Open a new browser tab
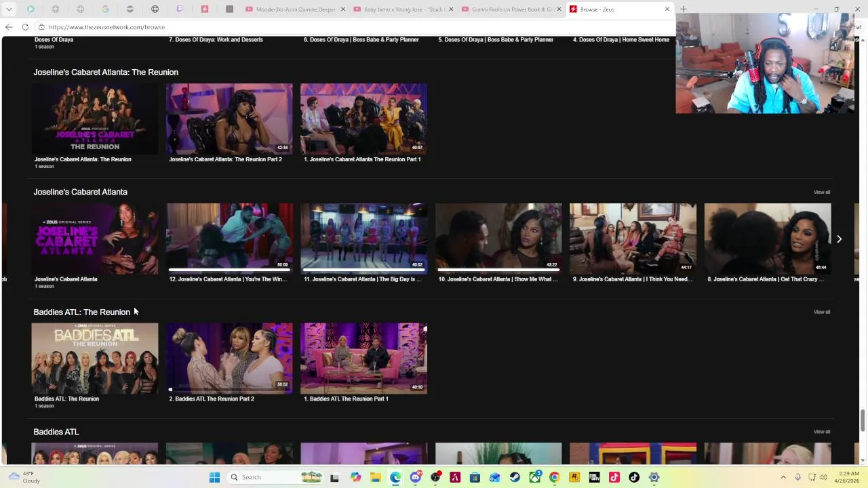The height and width of the screenshot is (488, 868). coord(684,9)
